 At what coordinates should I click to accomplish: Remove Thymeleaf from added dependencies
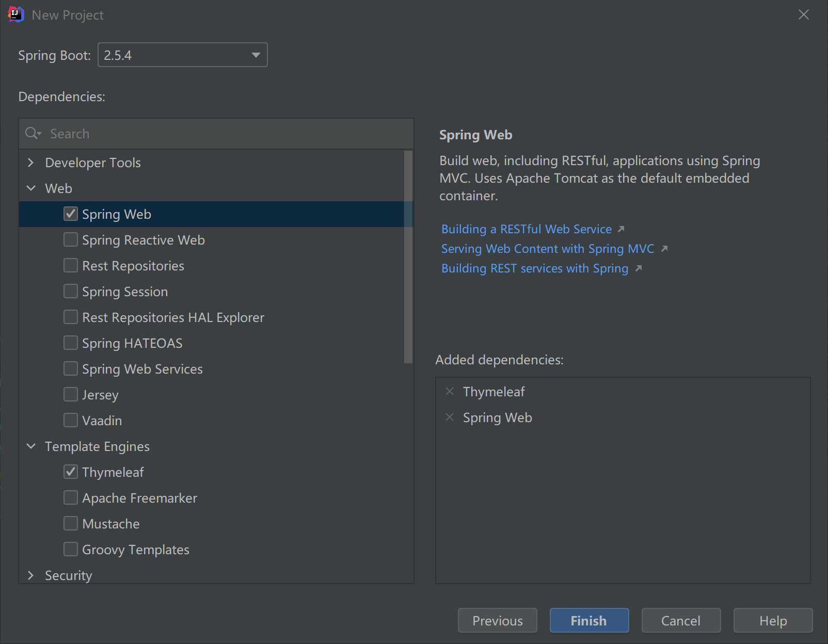point(450,391)
